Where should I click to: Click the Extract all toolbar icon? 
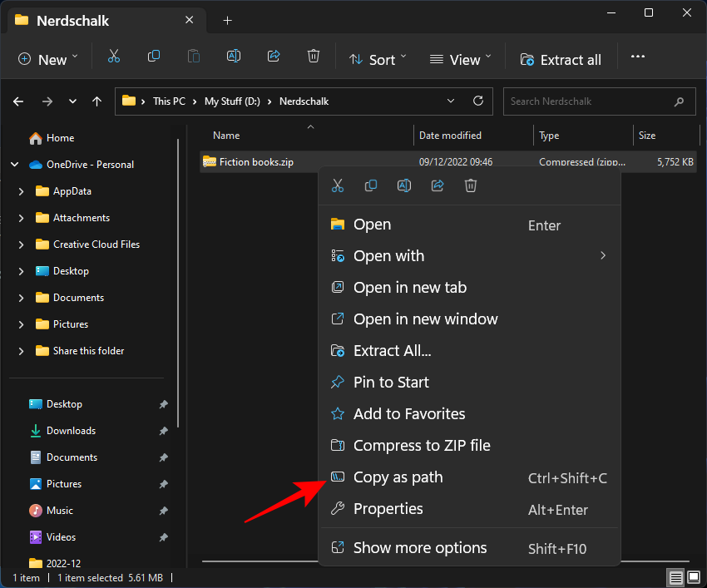[527, 59]
